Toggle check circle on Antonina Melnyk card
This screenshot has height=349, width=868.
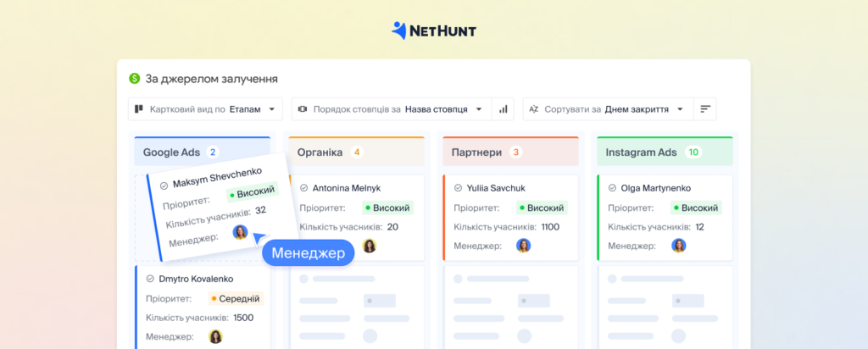pyautogui.click(x=303, y=188)
